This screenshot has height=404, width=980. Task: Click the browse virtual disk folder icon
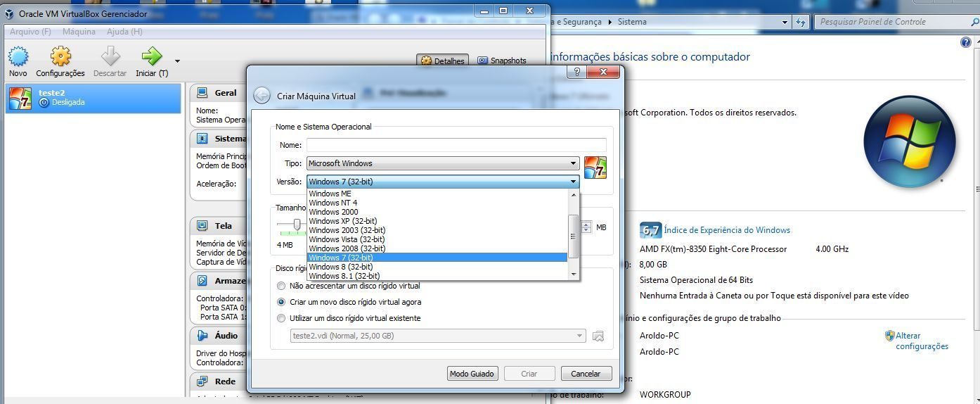pos(598,336)
